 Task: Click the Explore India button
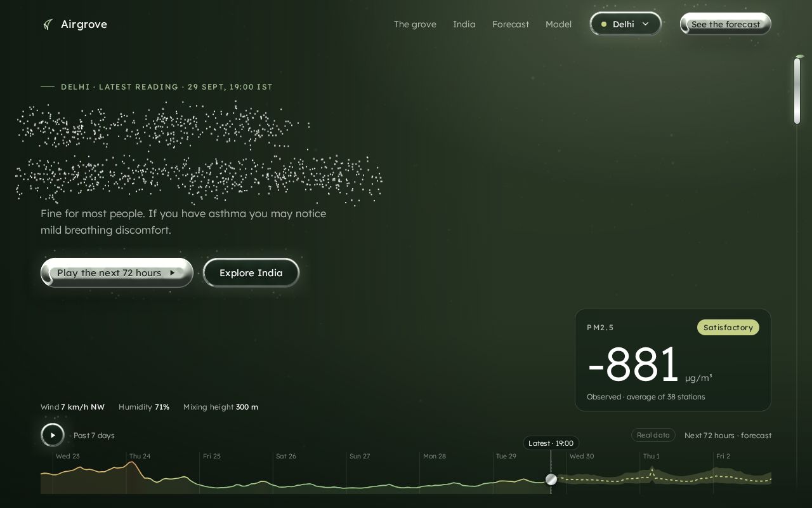tap(251, 272)
